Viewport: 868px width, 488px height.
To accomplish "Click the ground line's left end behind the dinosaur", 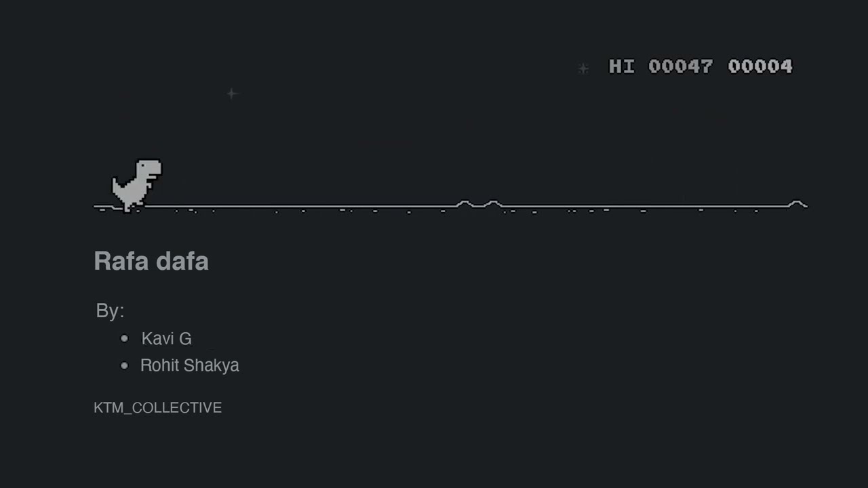I will click(x=102, y=205).
